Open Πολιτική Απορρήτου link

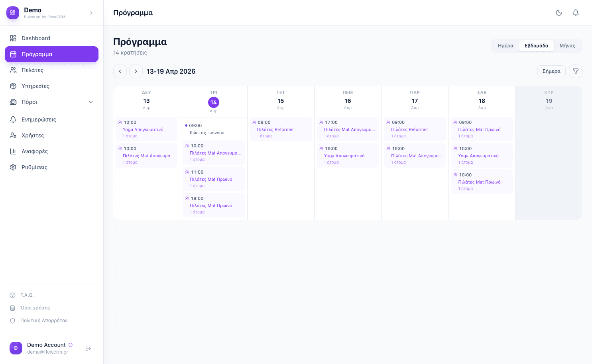tap(44, 321)
